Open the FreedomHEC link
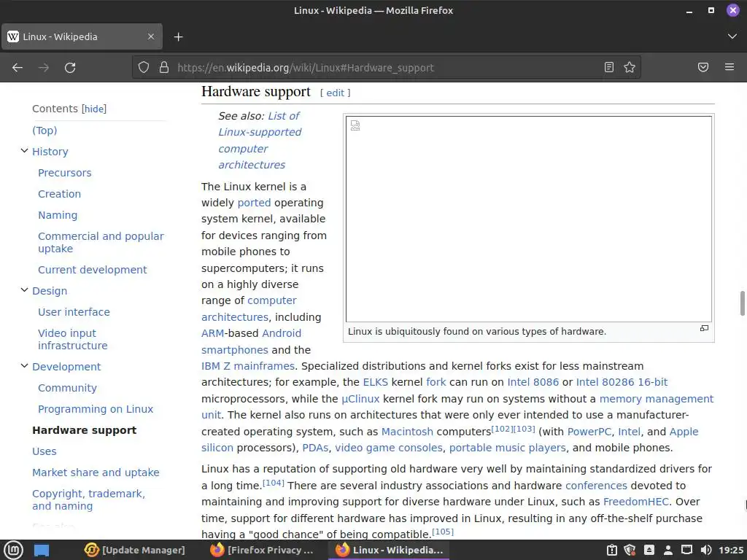The image size is (747, 560). [x=635, y=502]
